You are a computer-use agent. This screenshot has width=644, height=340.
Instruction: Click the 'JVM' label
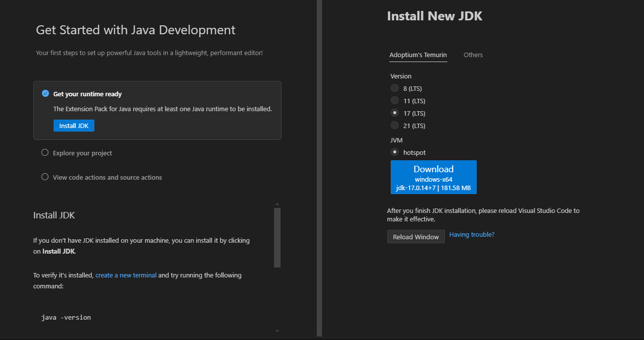point(396,140)
